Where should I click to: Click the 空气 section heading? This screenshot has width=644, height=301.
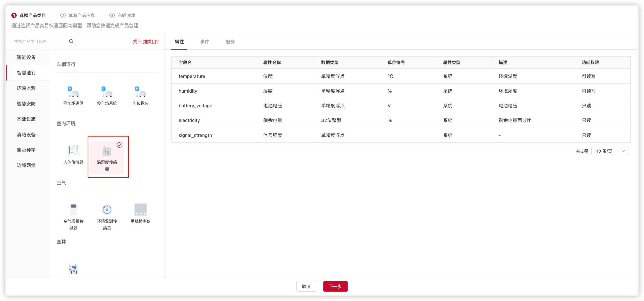(61, 183)
